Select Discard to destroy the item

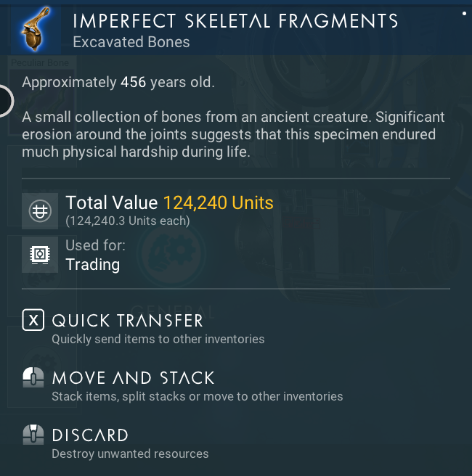click(90, 435)
